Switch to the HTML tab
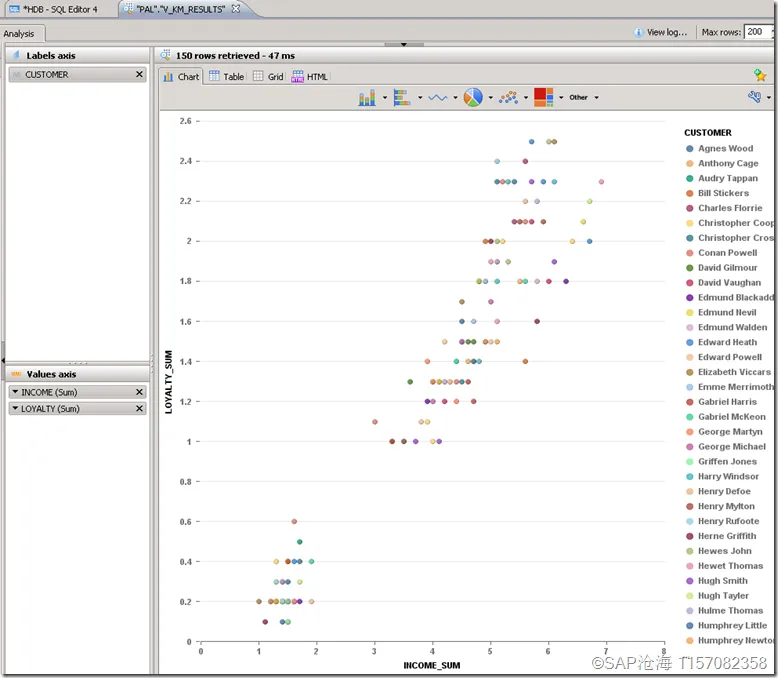The image size is (778, 678). point(310,76)
